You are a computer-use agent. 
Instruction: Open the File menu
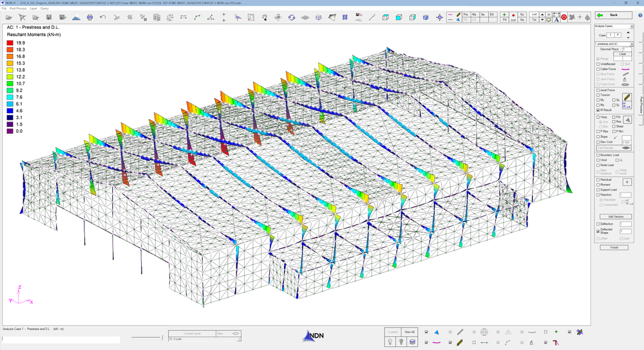[x=4, y=8]
